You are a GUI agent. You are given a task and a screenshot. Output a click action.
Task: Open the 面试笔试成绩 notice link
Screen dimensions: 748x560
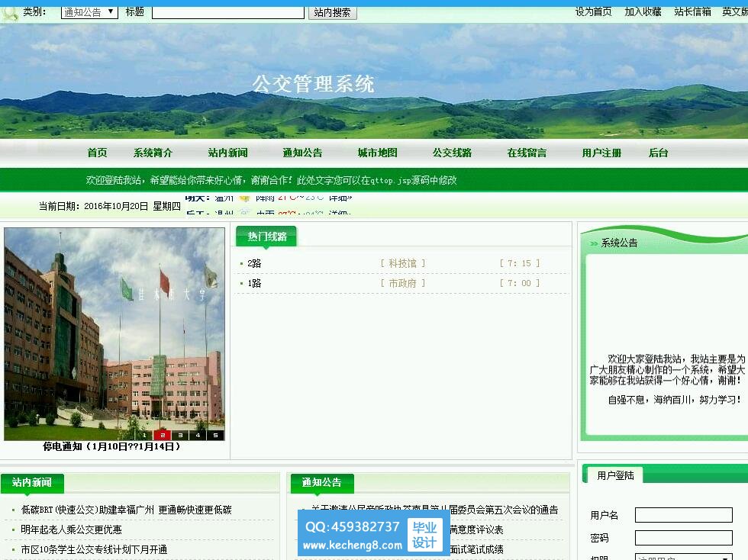[x=476, y=549]
